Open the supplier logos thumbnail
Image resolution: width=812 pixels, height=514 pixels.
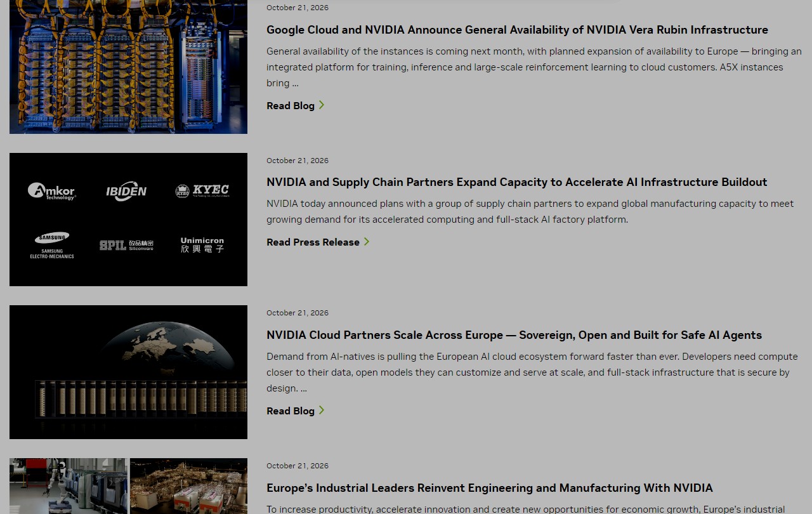coord(128,220)
